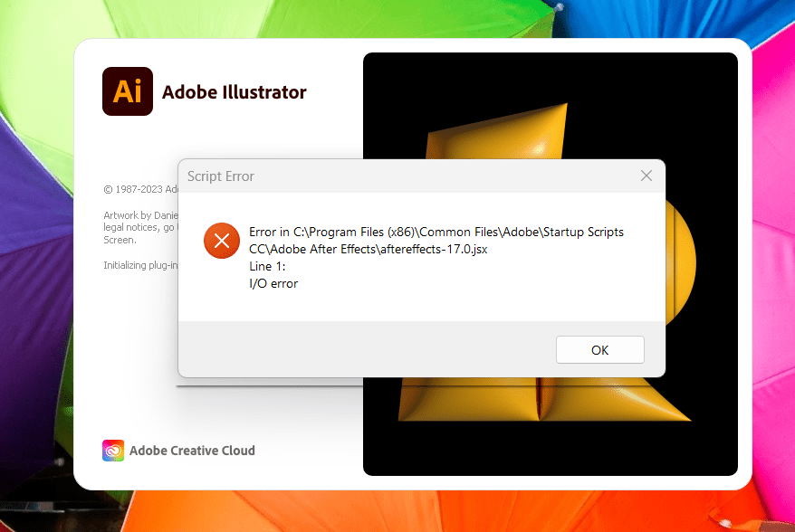Click the Initializing plug-in status text
The height and width of the screenshot is (532, 795).
tap(140, 264)
